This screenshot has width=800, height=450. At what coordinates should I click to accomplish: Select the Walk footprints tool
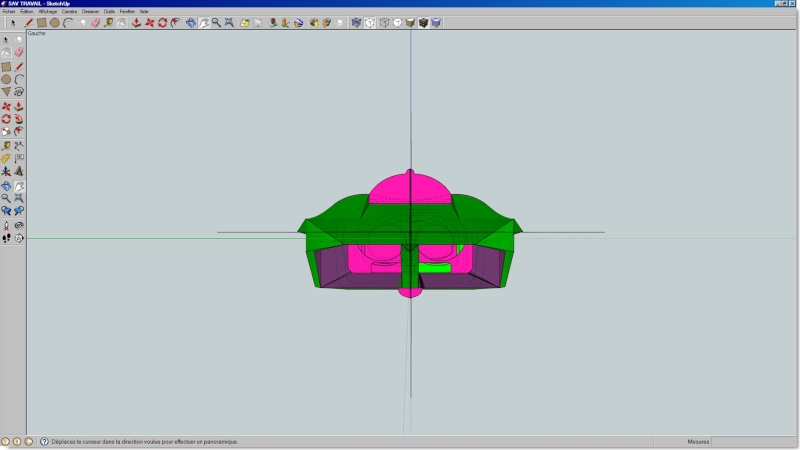[6, 238]
